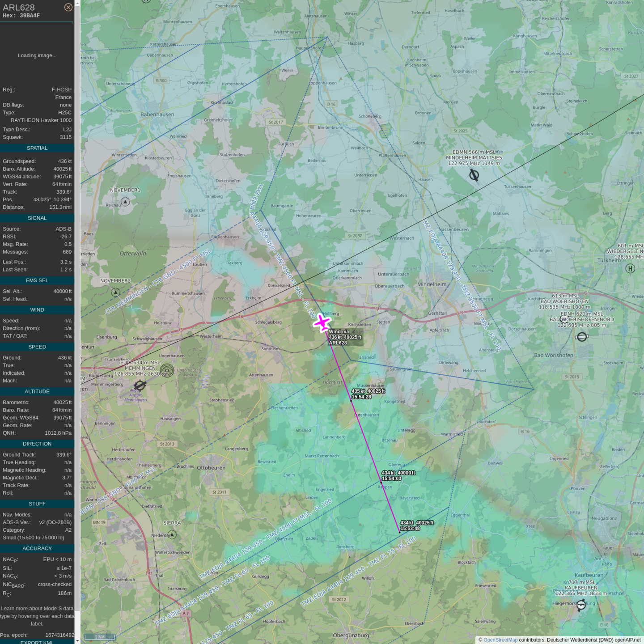Click the NOVEMBER2 reporting point triangle
The image size is (644, 644).
(115, 292)
